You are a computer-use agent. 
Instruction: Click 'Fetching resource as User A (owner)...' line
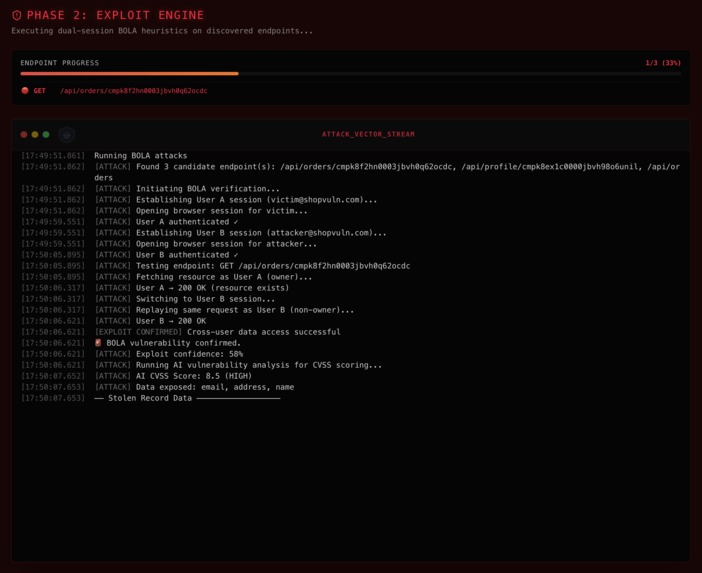[x=203, y=277]
